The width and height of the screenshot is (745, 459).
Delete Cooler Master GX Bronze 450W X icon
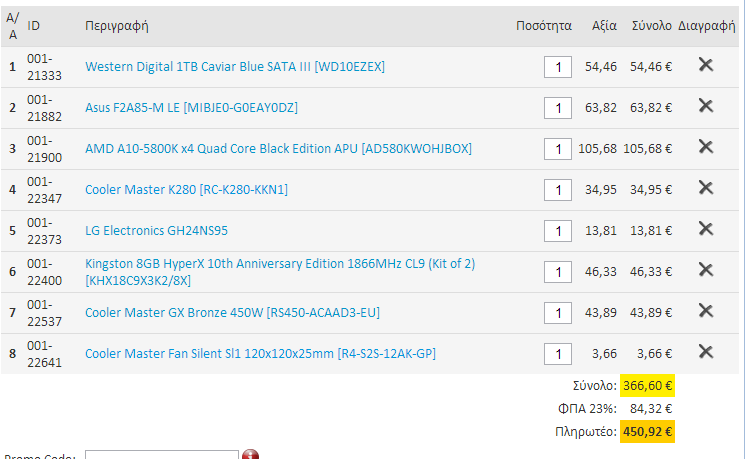tap(706, 311)
